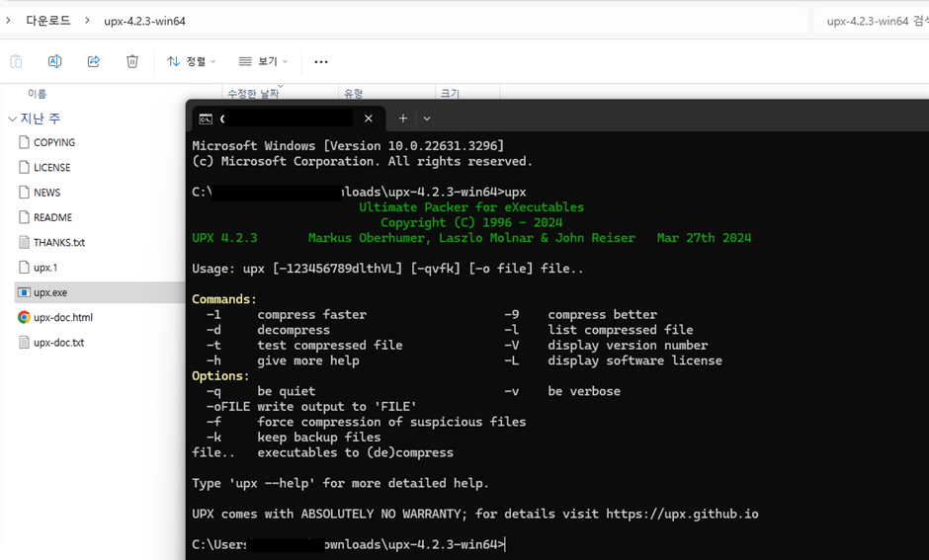Click the Chrome icon of upx-doc.html

click(24, 317)
